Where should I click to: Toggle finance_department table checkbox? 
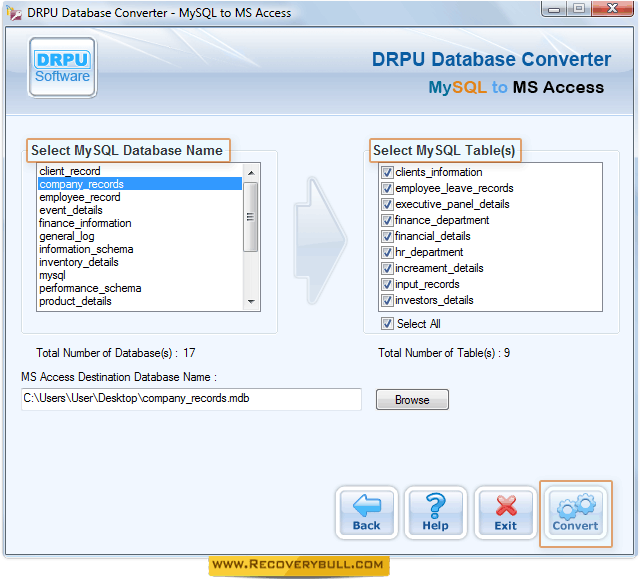tap(387, 220)
